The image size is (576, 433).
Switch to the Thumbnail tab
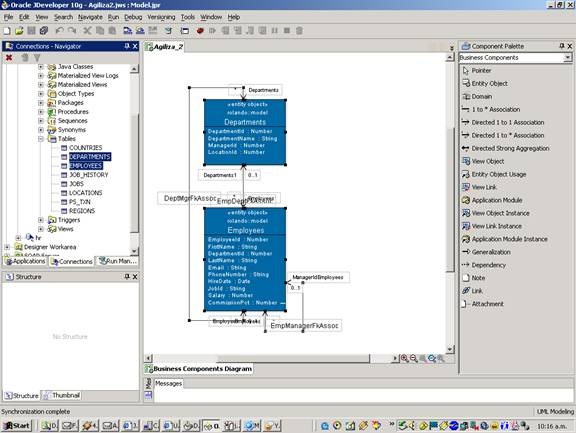click(62, 396)
